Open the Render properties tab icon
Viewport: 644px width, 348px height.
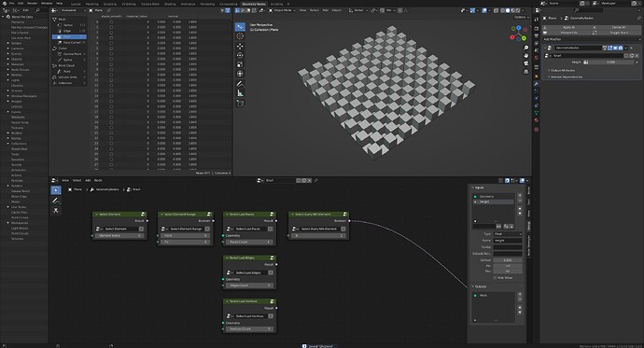click(x=536, y=29)
